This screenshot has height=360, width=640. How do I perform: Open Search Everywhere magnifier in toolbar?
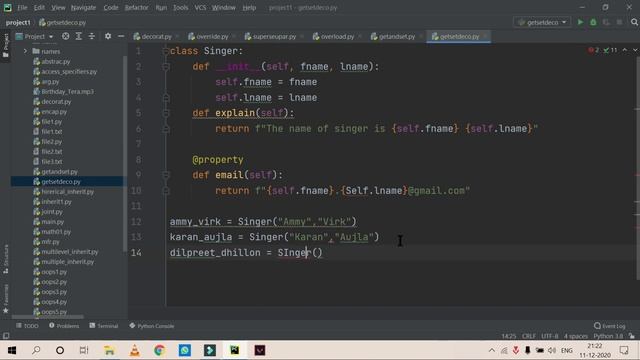coord(634,22)
